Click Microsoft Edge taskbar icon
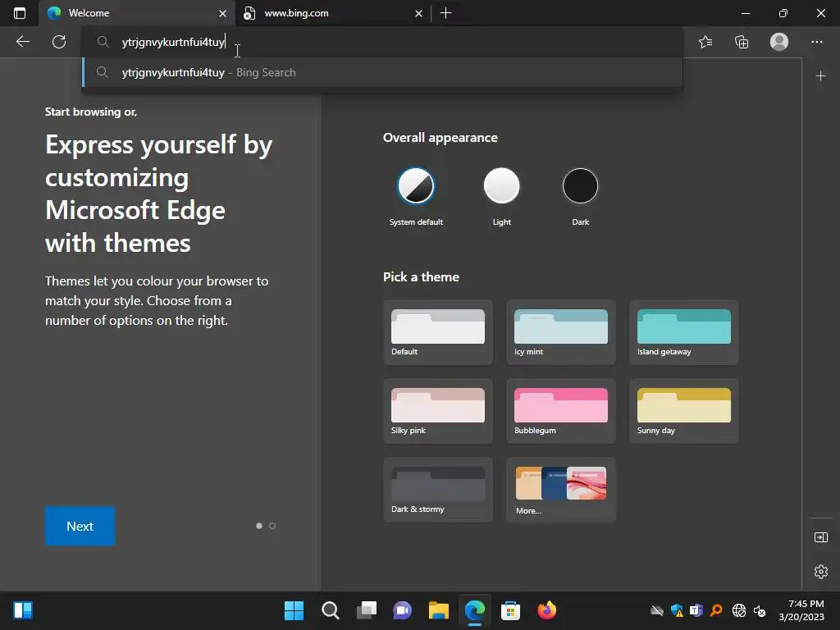Screen dimensions: 840x630 tap(475, 610)
